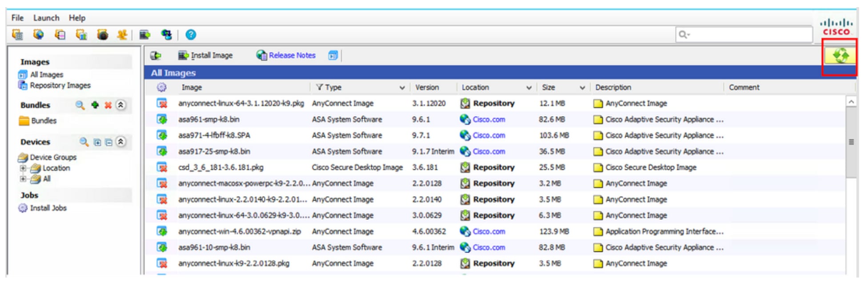The image size is (868, 298).
Task: Select Repository Images in the Images panel
Action: pos(60,85)
